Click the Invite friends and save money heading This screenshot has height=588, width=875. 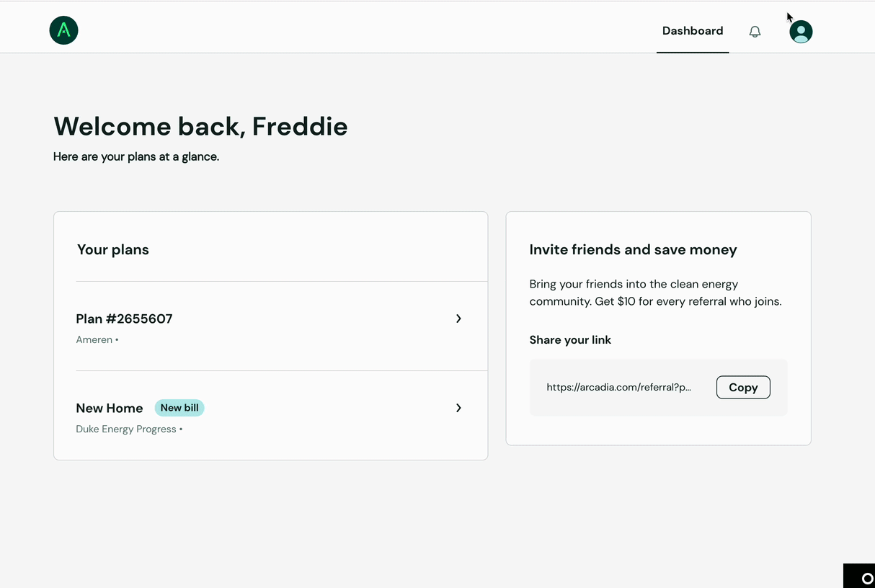pos(633,249)
